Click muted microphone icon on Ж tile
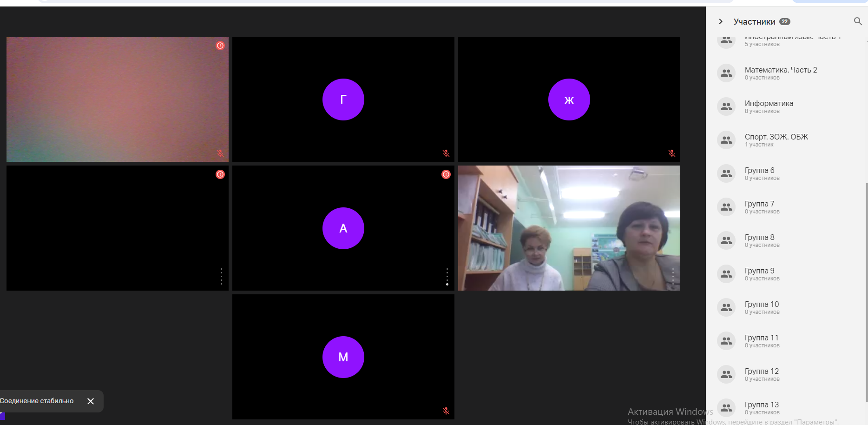 tap(672, 153)
